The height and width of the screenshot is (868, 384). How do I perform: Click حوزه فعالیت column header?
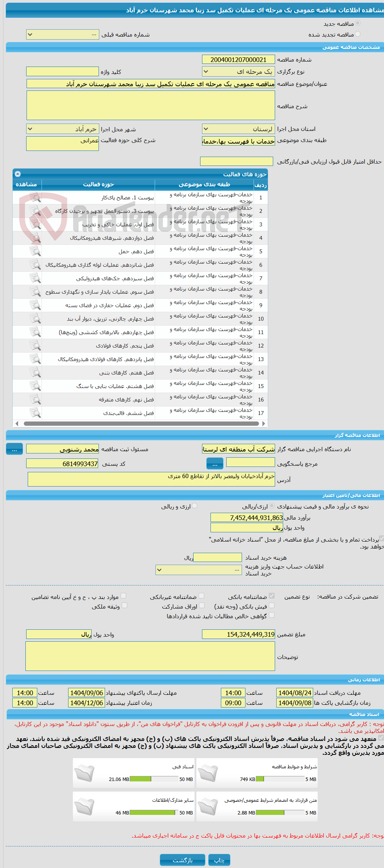coord(99,184)
